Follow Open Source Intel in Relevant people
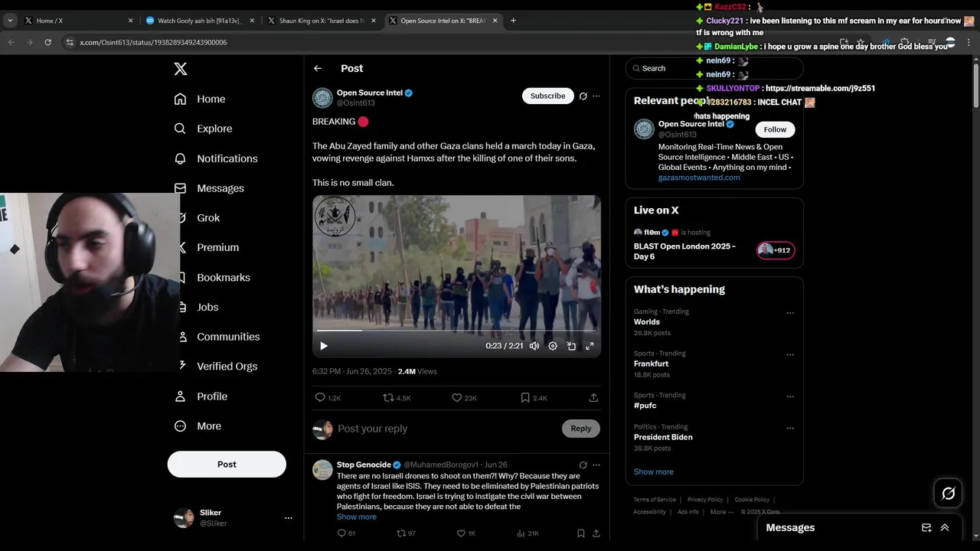Viewport: 980px width, 551px height. 775,129
